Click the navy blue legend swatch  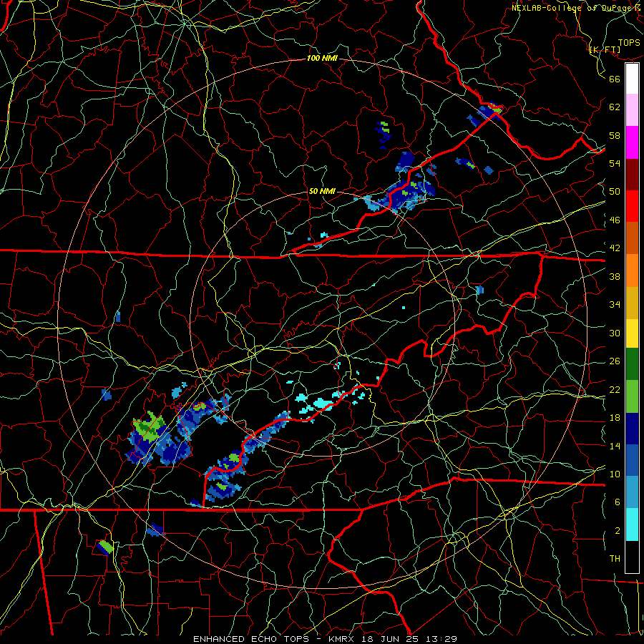[632, 429]
